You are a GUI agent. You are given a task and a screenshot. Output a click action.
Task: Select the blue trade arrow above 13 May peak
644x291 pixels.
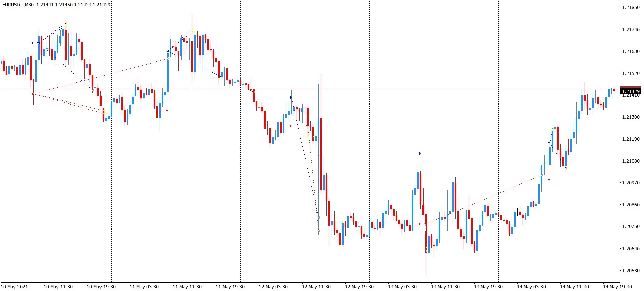tap(419, 154)
